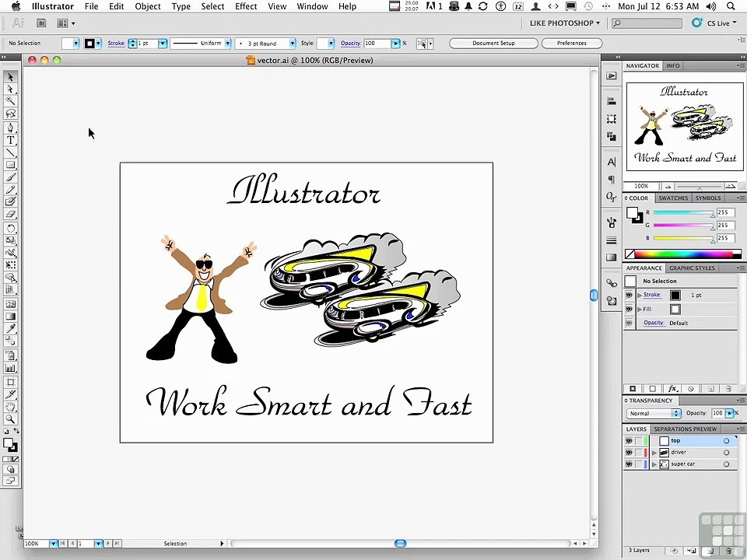Select the Pencil tool
This screenshot has width=747, height=560.
pos(10,190)
